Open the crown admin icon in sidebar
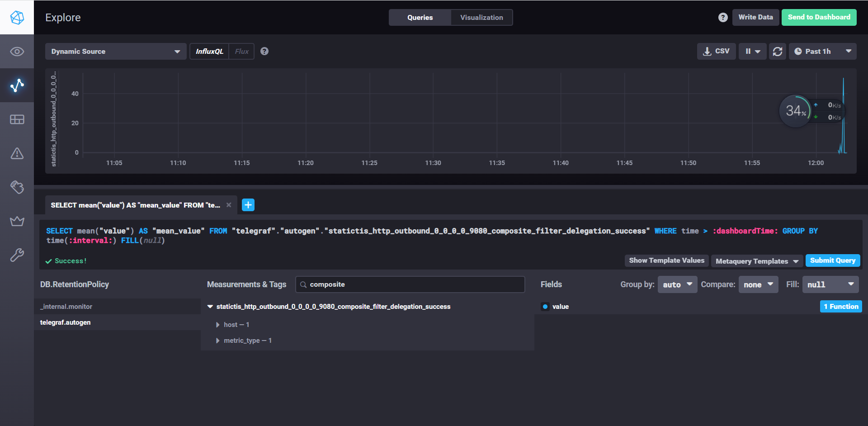This screenshot has height=426, width=868. (17, 221)
